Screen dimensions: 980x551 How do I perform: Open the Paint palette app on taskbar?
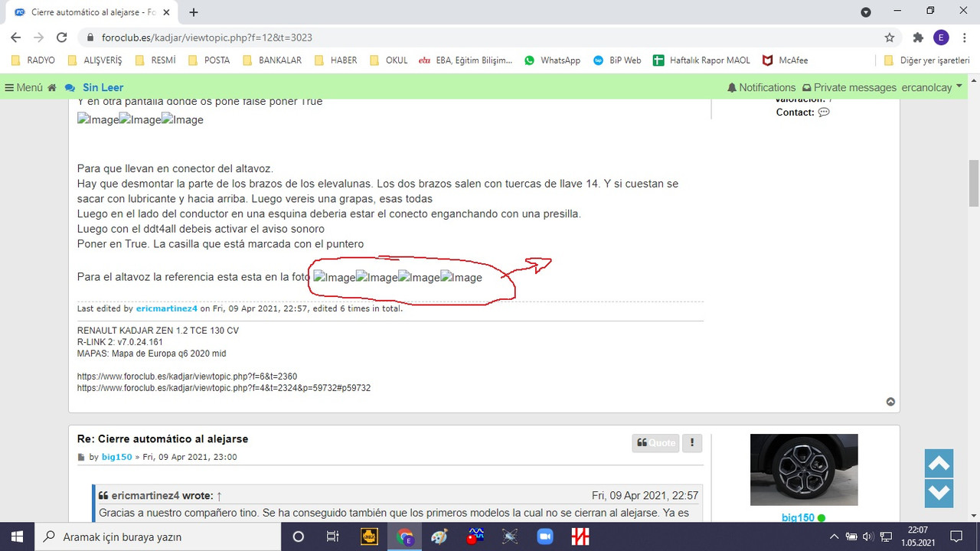pos(439,536)
